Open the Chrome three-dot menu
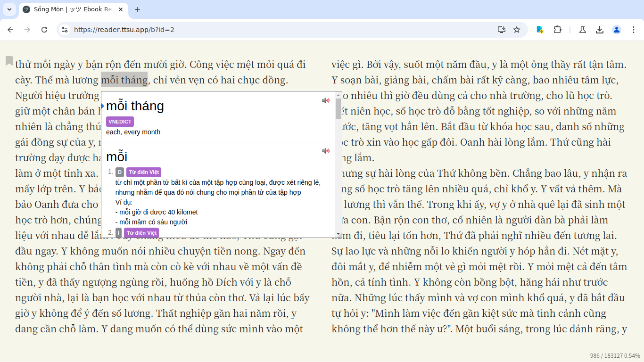The image size is (644, 362). [634, 30]
